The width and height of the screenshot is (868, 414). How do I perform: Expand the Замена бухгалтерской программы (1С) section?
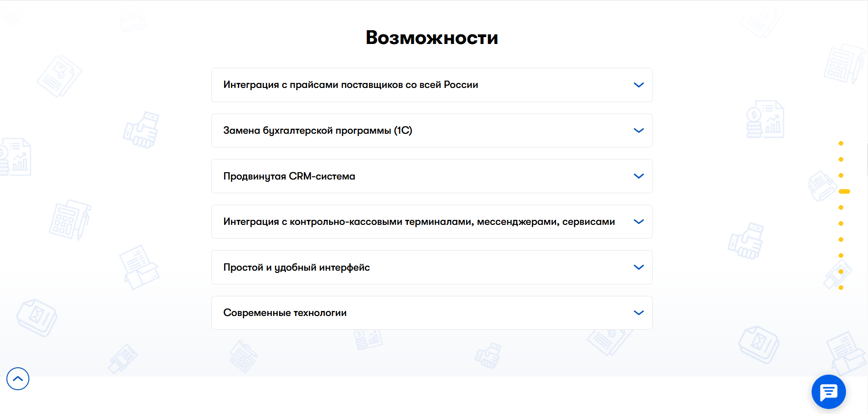[x=318, y=131]
